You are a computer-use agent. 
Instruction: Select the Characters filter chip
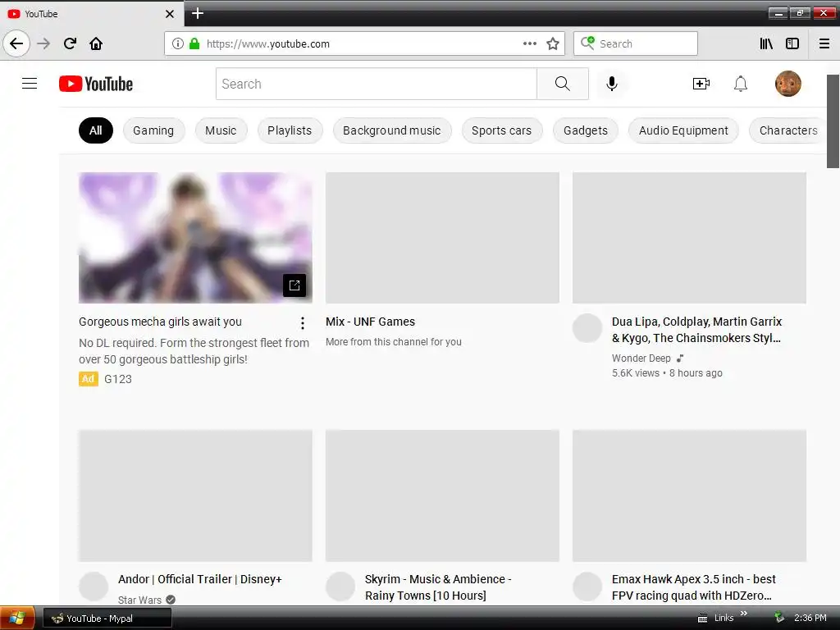pyautogui.click(x=787, y=130)
